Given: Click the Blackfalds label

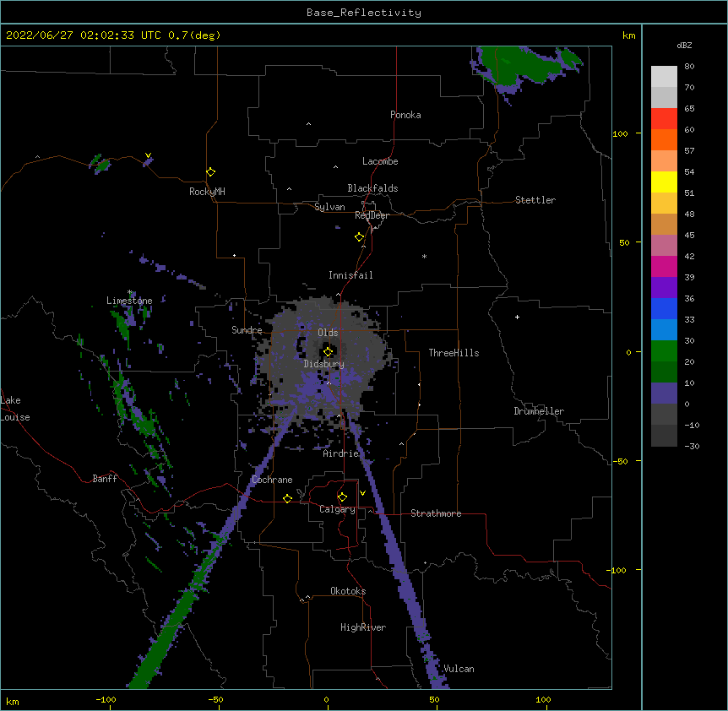Looking at the screenshot, I should [372, 188].
